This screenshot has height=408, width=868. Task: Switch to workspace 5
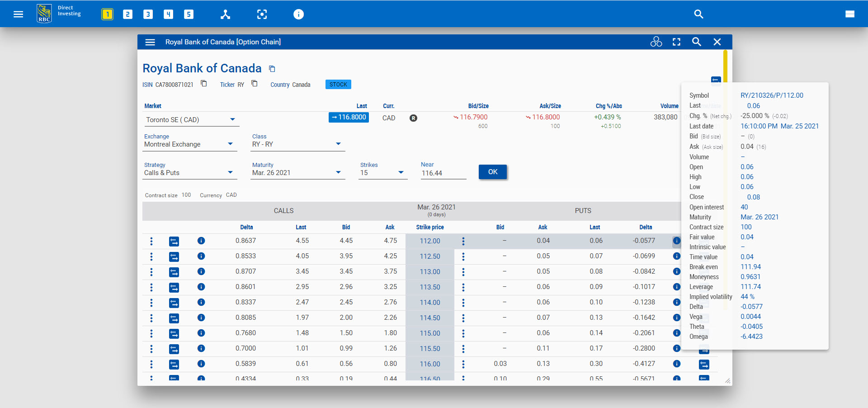(x=189, y=14)
